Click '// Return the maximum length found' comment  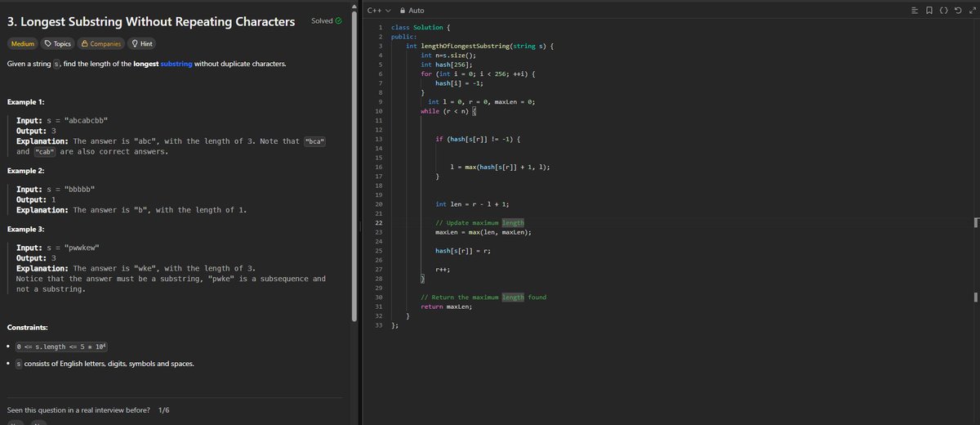(483, 297)
